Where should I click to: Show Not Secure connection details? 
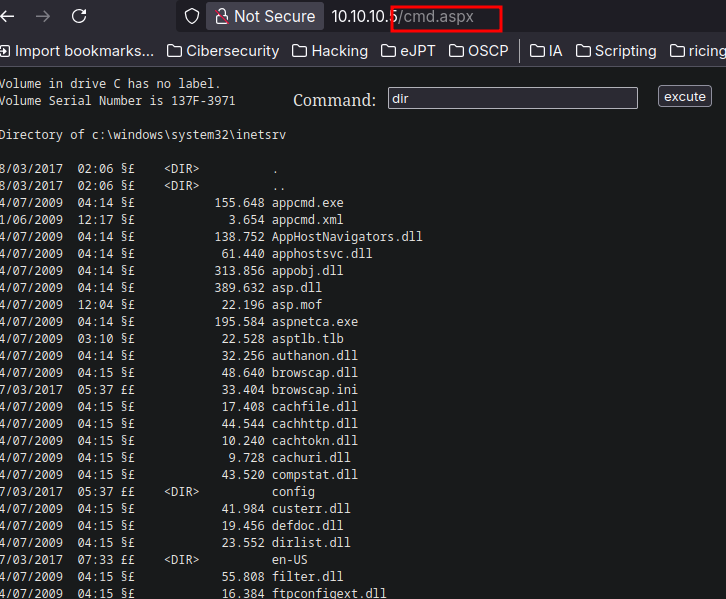(x=265, y=17)
